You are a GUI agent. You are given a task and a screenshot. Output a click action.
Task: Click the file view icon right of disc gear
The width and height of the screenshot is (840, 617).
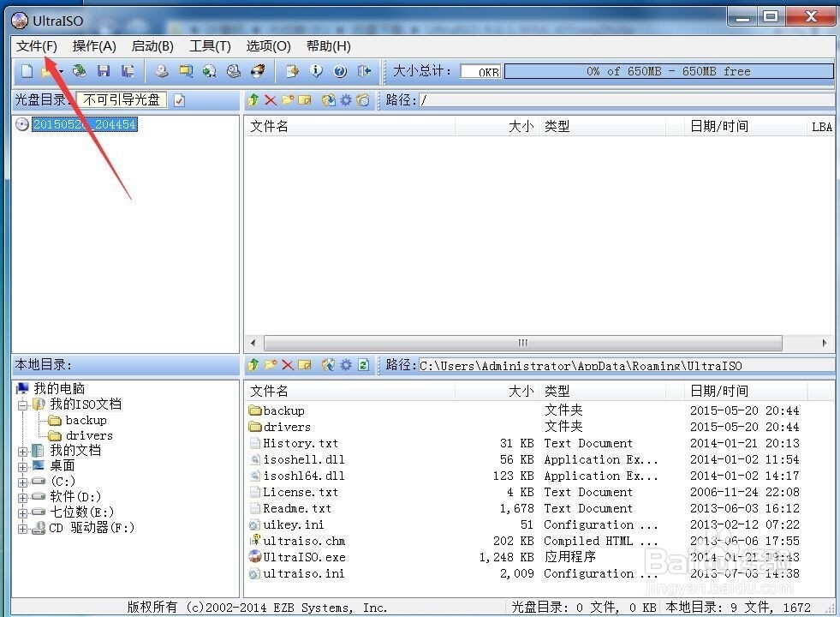pos(363,99)
